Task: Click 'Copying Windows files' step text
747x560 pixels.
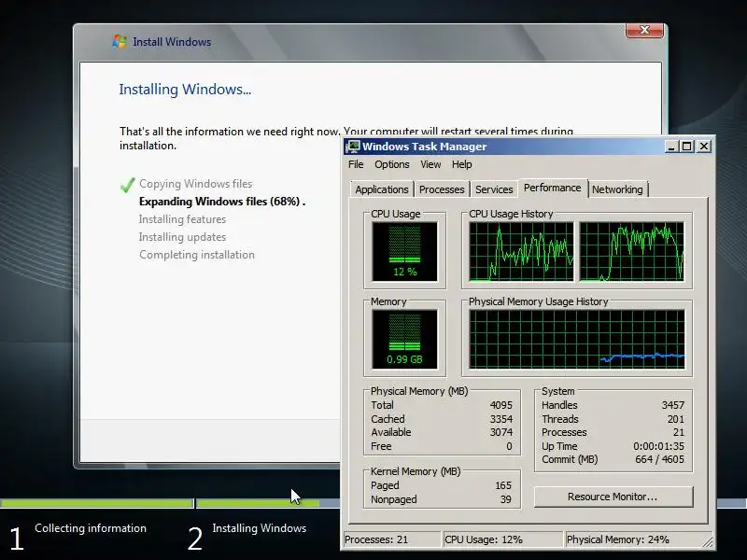Action: [x=196, y=184]
